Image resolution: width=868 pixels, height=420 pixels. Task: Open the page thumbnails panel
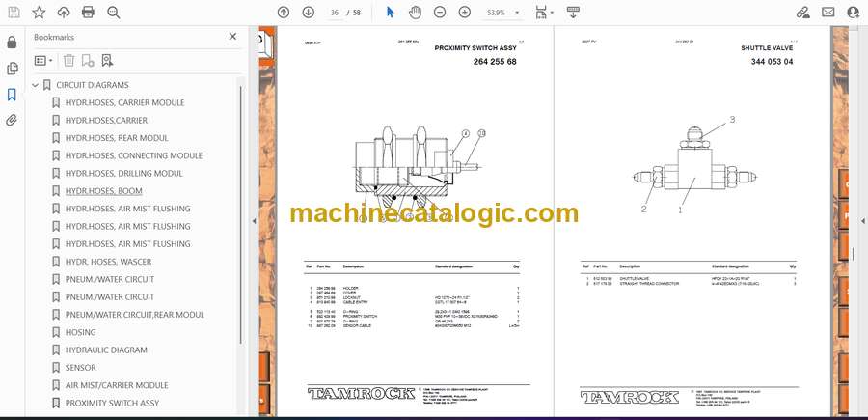(12, 69)
